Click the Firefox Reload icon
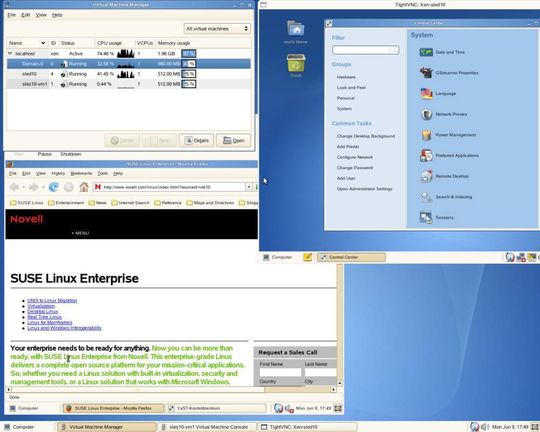This screenshot has width=540, height=432. (53, 187)
